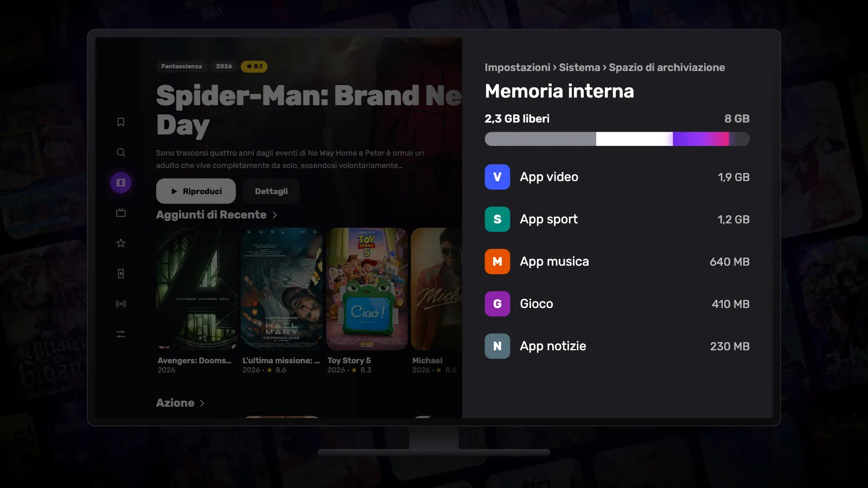
Task: Click the '640 MB' size value
Action: coord(730,262)
